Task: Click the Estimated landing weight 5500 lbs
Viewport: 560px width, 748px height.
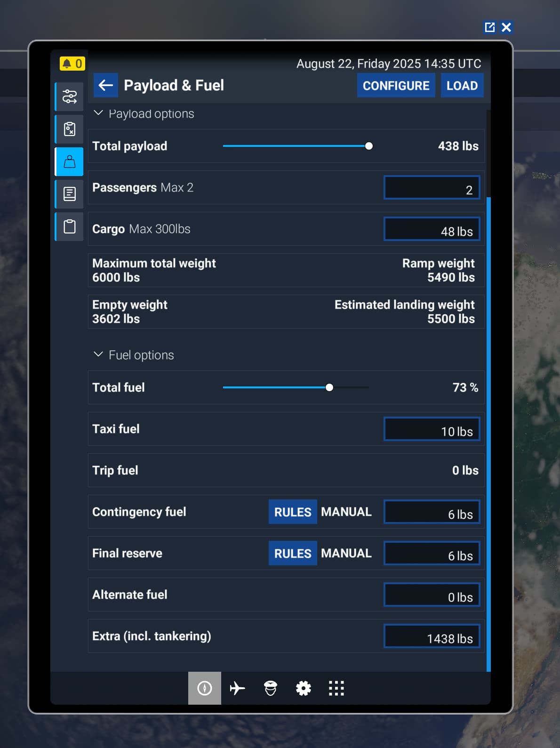Action: [405, 312]
